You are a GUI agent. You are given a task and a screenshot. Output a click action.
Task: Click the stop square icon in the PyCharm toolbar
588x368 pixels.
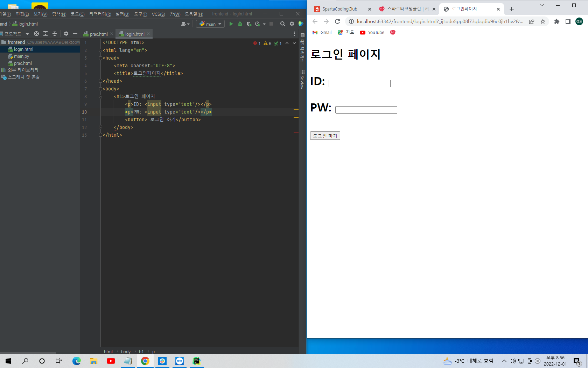[x=271, y=24]
